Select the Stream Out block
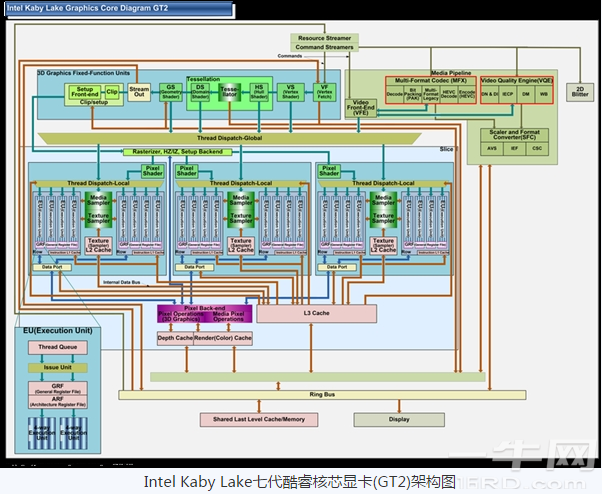Screen dimensions: 602x494 click(139, 92)
